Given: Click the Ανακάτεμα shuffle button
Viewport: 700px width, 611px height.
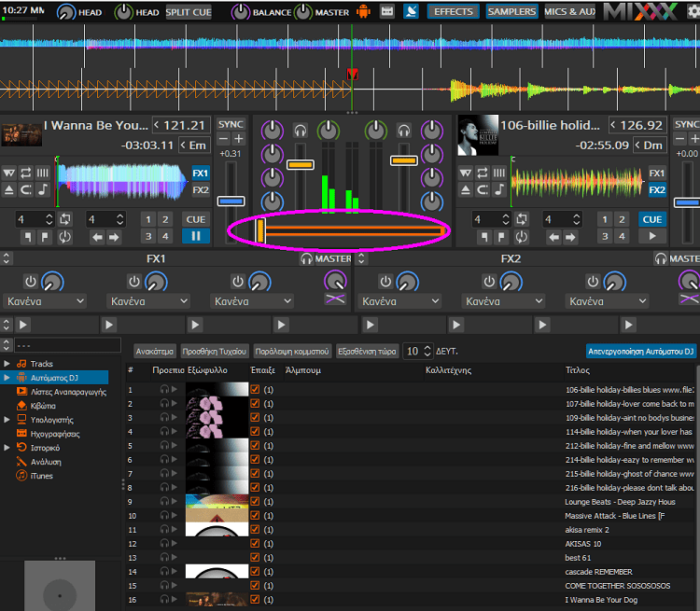Looking at the screenshot, I should 154,352.
